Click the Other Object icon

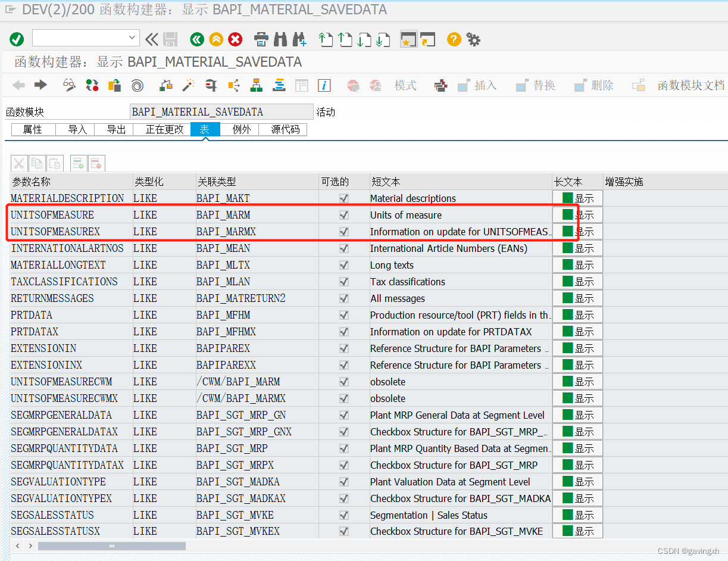pos(114,85)
